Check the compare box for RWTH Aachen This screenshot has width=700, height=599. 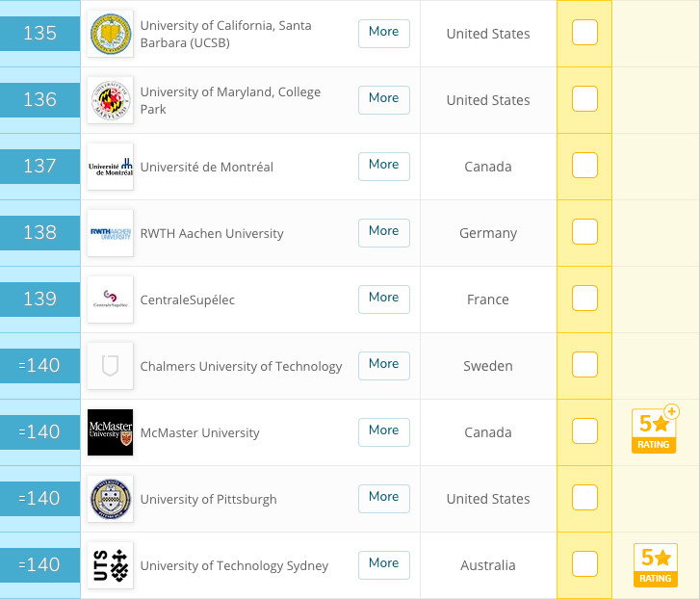(x=584, y=232)
